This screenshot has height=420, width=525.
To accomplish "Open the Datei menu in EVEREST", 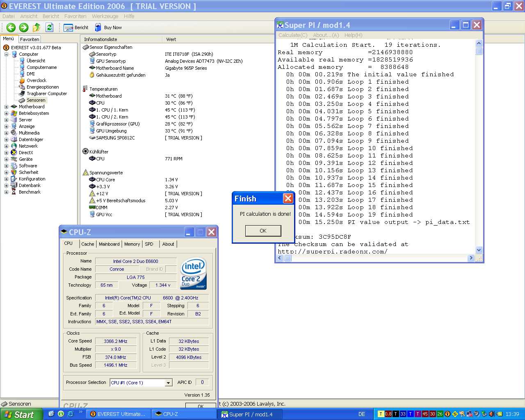I will pyautogui.click(x=8, y=16).
